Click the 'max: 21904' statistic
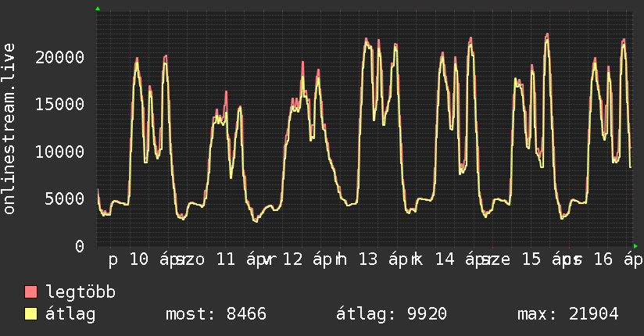 tap(568, 314)
